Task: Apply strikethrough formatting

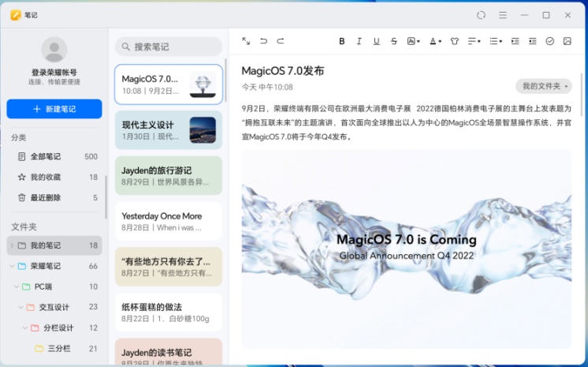Action: pyautogui.click(x=394, y=41)
